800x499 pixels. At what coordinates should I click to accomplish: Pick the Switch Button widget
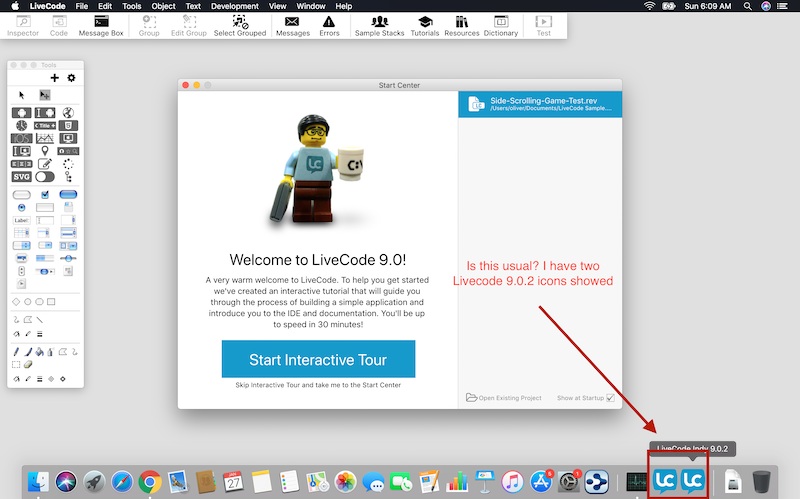coord(45,177)
